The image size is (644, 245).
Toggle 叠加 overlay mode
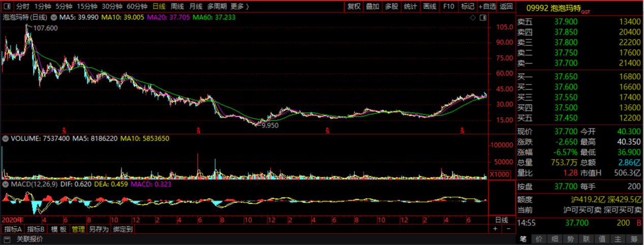coord(372,7)
